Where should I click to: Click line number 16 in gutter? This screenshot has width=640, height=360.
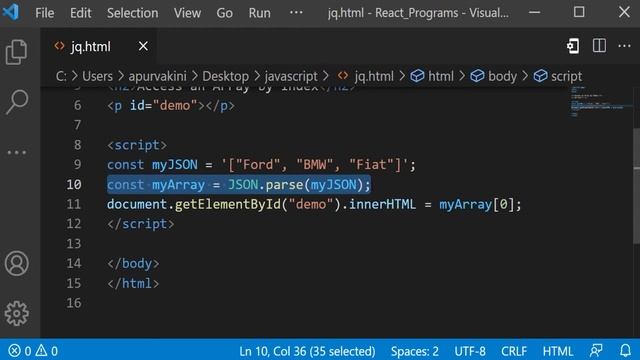coord(73,303)
